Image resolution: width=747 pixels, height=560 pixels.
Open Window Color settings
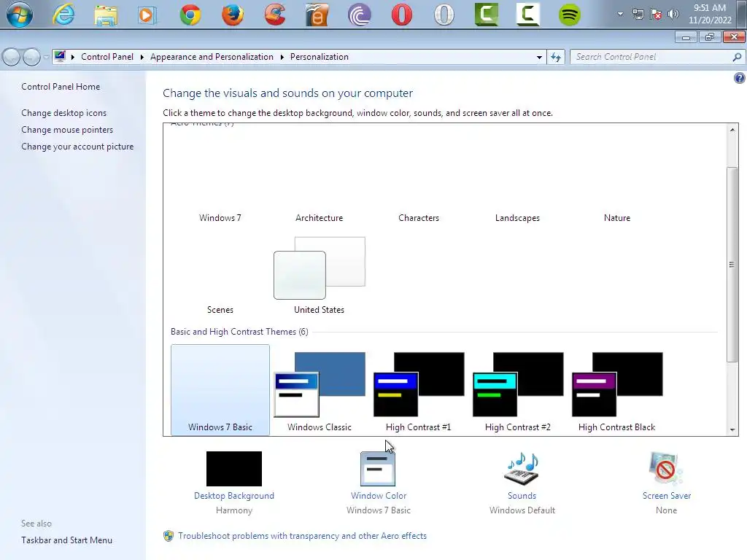point(379,483)
